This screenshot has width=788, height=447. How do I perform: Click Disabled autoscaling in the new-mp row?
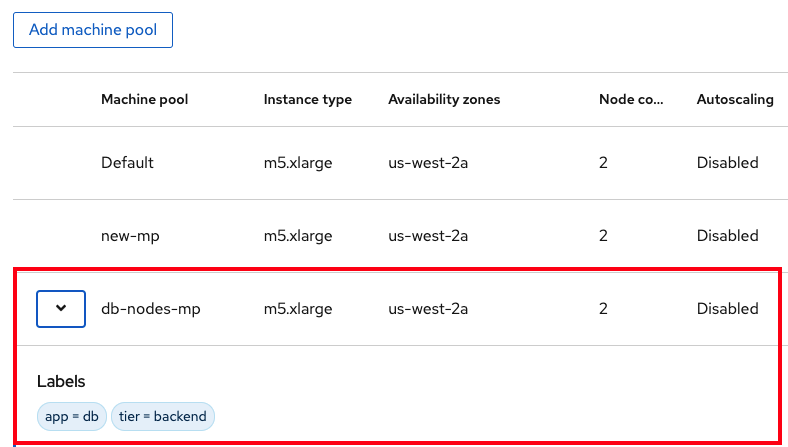pyautogui.click(x=727, y=236)
